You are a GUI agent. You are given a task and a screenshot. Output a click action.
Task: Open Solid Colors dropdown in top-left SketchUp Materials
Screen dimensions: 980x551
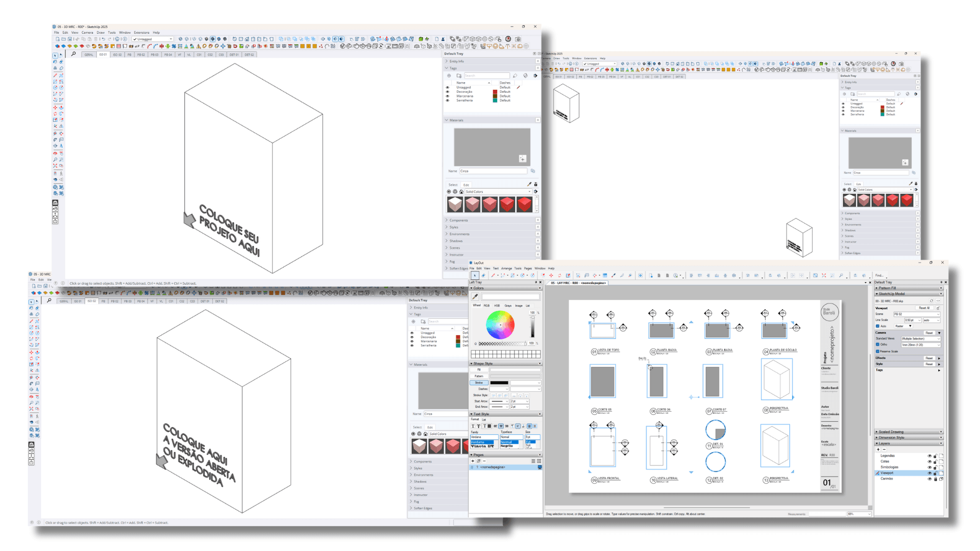498,192
